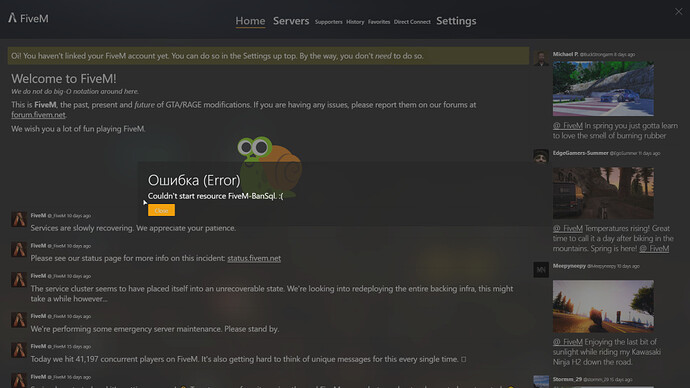Select the Supporters menu item

coord(328,22)
